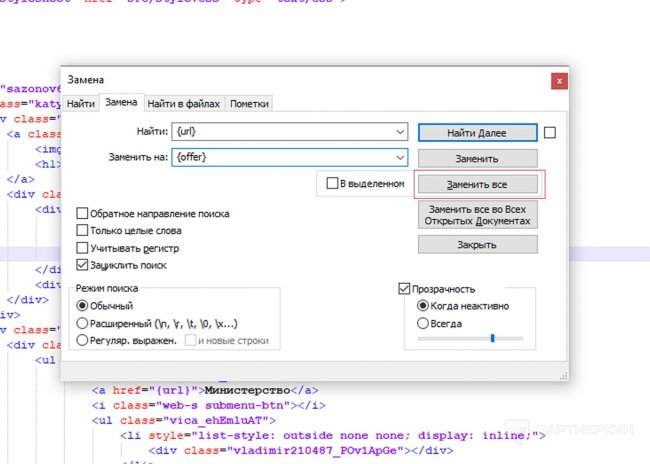The image size is (650, 464).
Task: Expand the Заменить на dropdown arrow
Action: tap(400, 157)
